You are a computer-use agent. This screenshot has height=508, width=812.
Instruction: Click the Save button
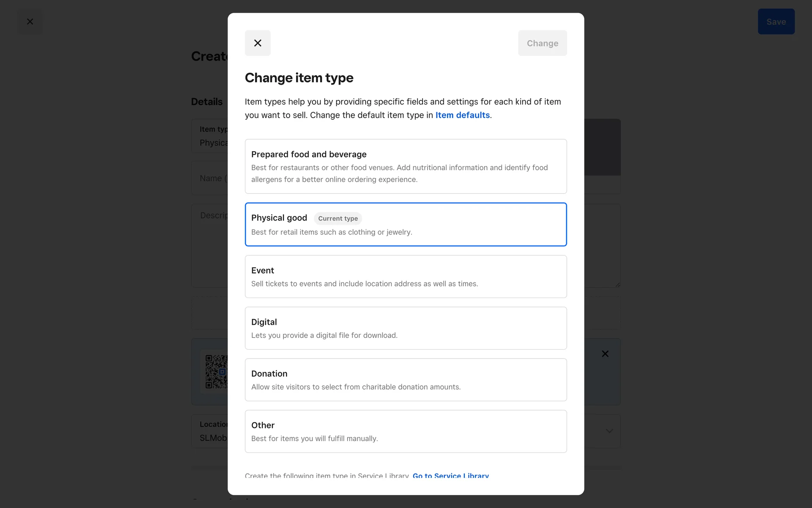(776, 22)
